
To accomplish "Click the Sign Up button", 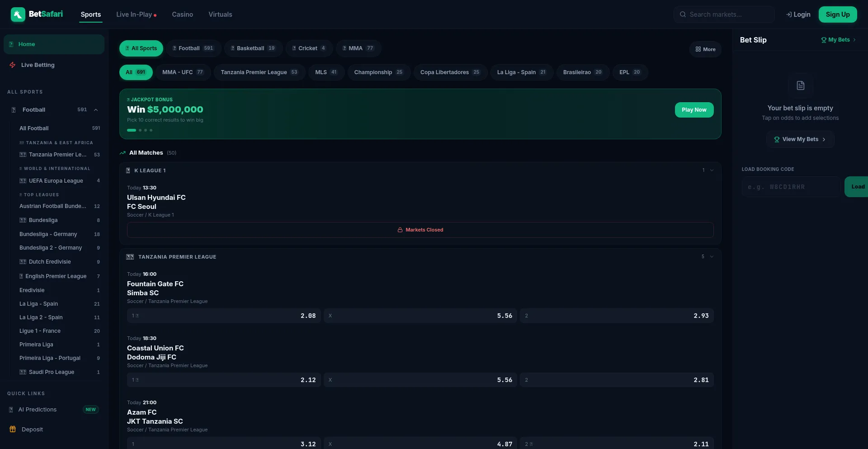I will point(838,14).
